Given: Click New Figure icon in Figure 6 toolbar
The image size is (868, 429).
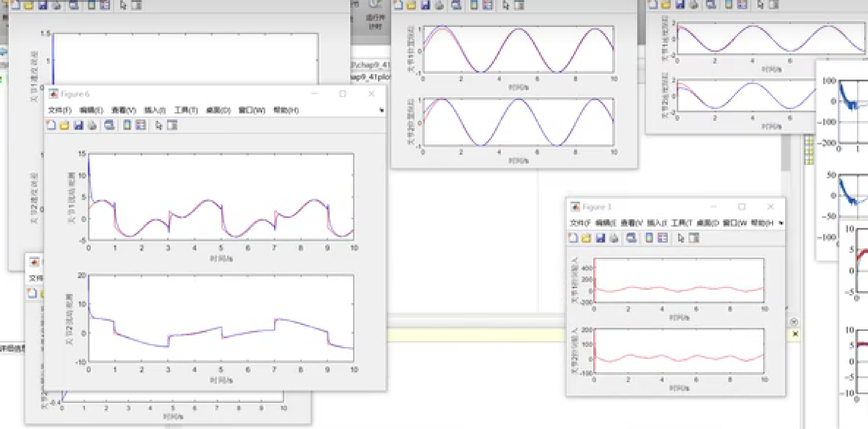Looking at the screenshot, I should coord(51,125).
